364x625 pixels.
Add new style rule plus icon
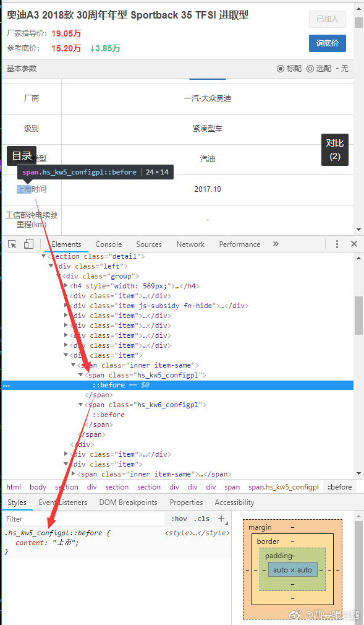[x=221, y=519]
